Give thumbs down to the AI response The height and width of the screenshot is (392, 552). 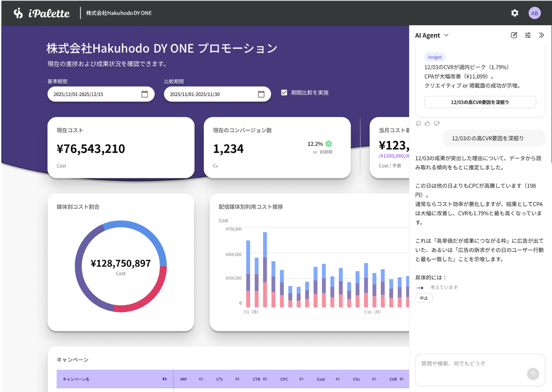(x=437, y=123)
